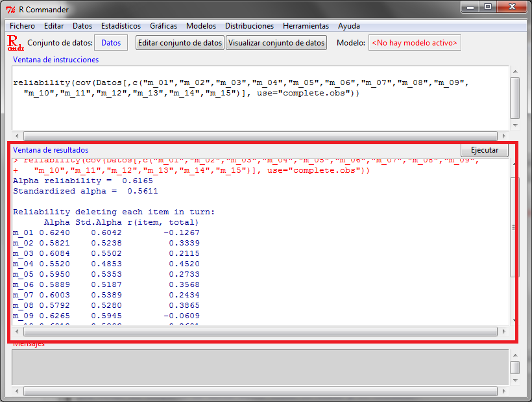Open the Datos menu
This screenshot has width=532, height=402.
[82, 26]
